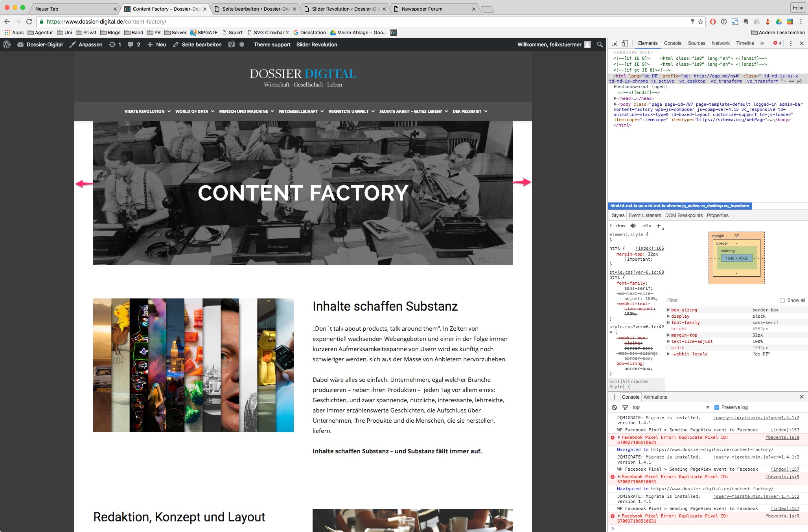Open the colored Google Drive extension icon
The height and width of the screenshot is (532, 808).
(779, 22)
